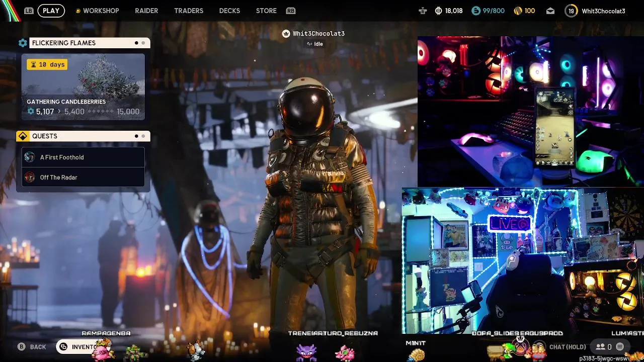The height and width of the screenshot is (362, 644).
Task: Click the blue cred icon beside 99/800
Action: coord(476,11)
